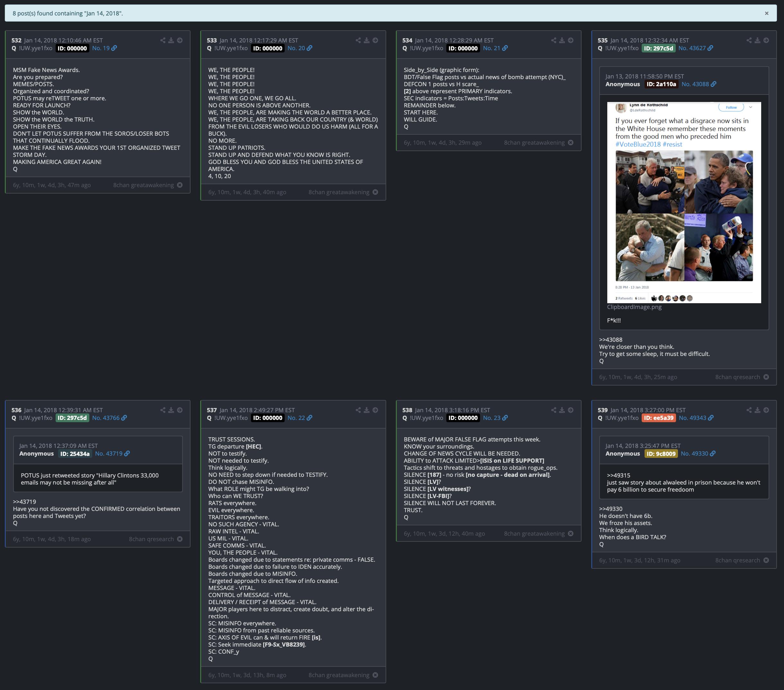This screenshot has width=784, height=690.
Task: Click post number 537
Action: [x=212, y=410]
